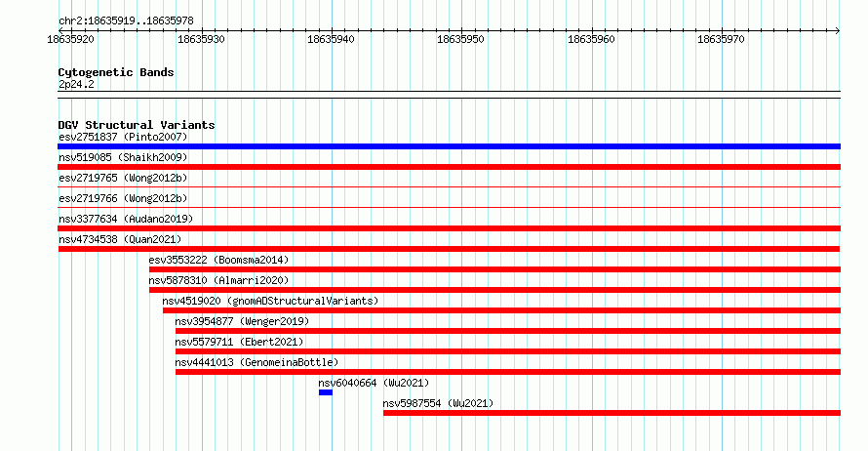Click the red bar under nsv5878310

[494, 290]
